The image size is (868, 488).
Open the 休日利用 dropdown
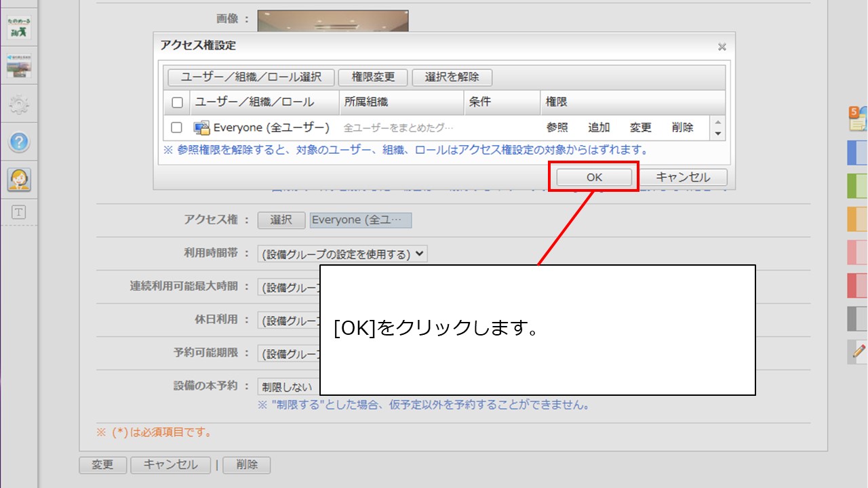[289, 321]
